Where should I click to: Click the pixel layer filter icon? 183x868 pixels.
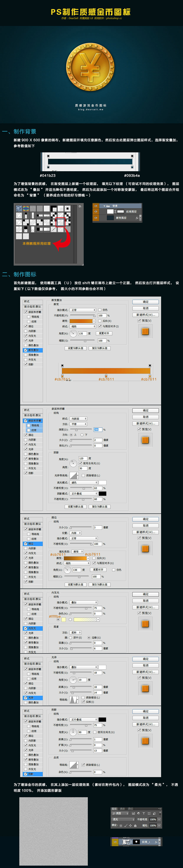(x=134, y=813)
